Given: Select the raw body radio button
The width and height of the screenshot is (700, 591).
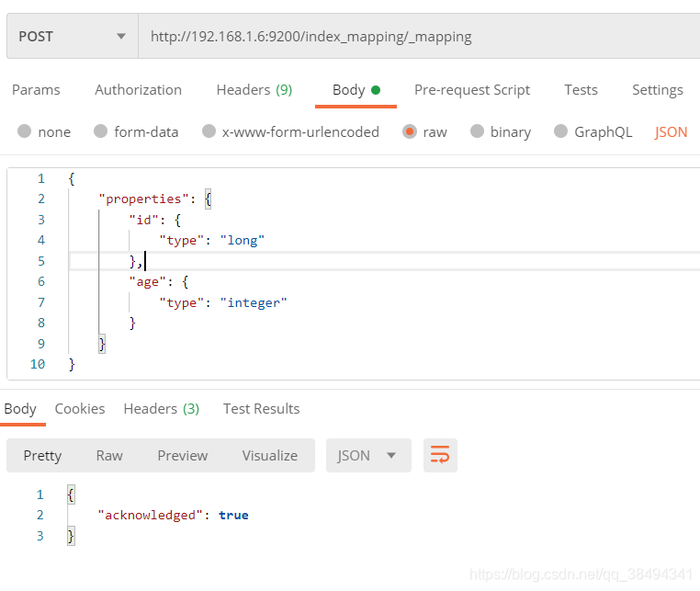Looking at the screenshot, I should tap(410, 131).
